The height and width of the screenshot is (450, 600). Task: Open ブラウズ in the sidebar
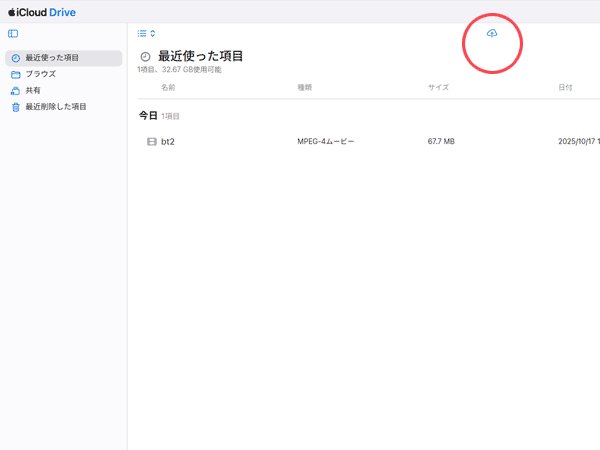[x=40, y=74]
